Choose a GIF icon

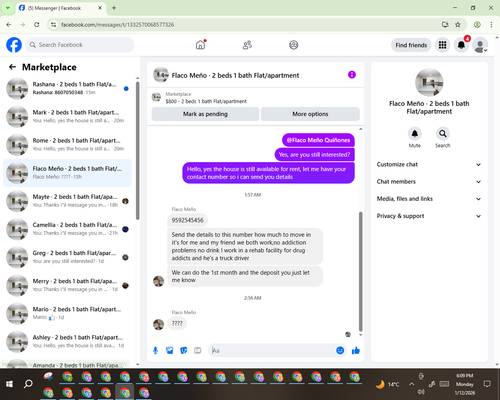[x=198, y=350]
